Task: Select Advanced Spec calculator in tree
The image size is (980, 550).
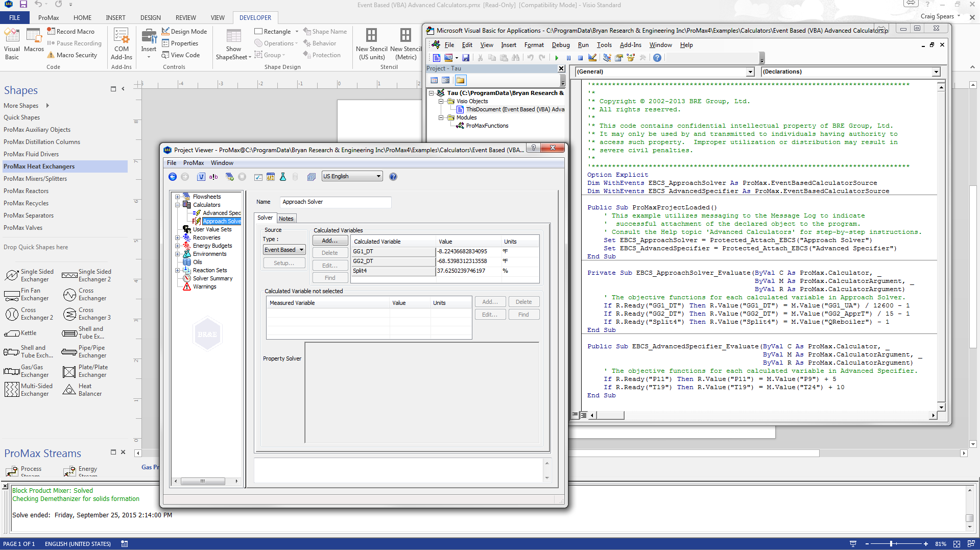Action: click(x=222, y=213)
